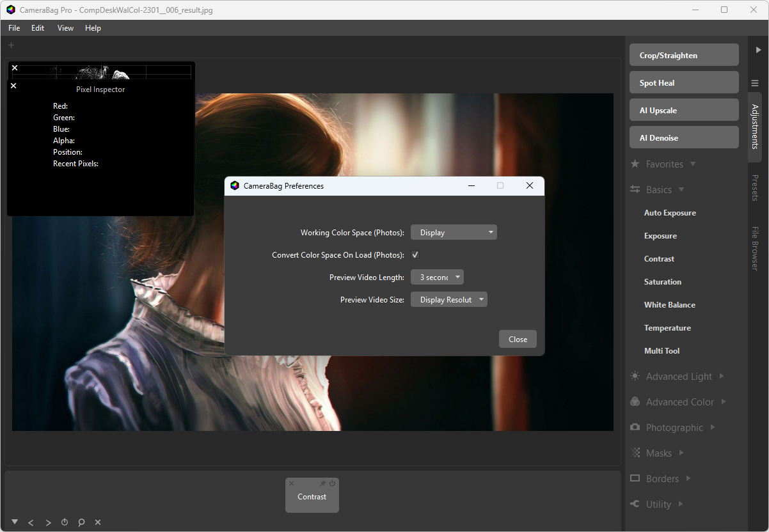Click the Spot Heal button
The image size is (769, 532).
click(684, 82)
